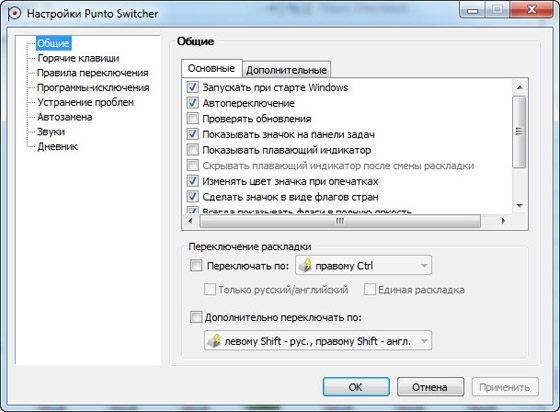Enable the Переключать по checkbox
This screenshot has width=560, height=412.
point(196,266)
